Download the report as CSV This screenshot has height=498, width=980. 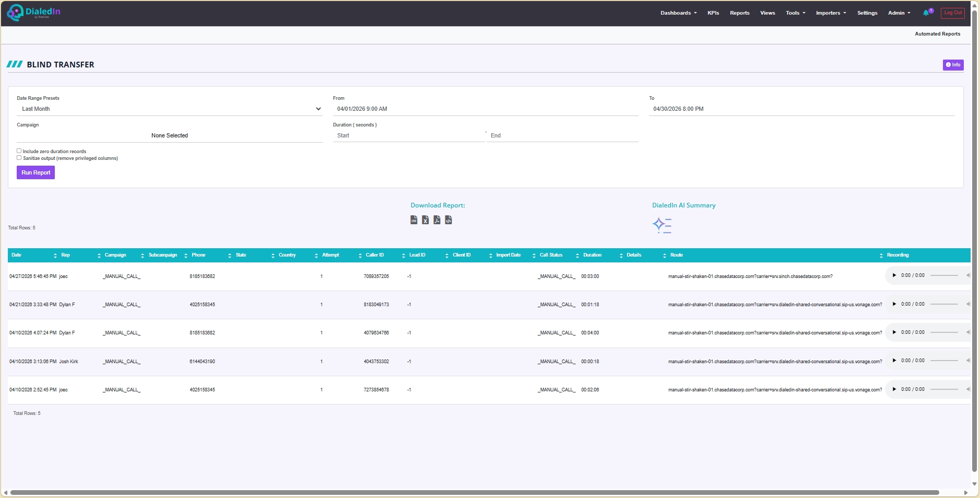point(414,220)
